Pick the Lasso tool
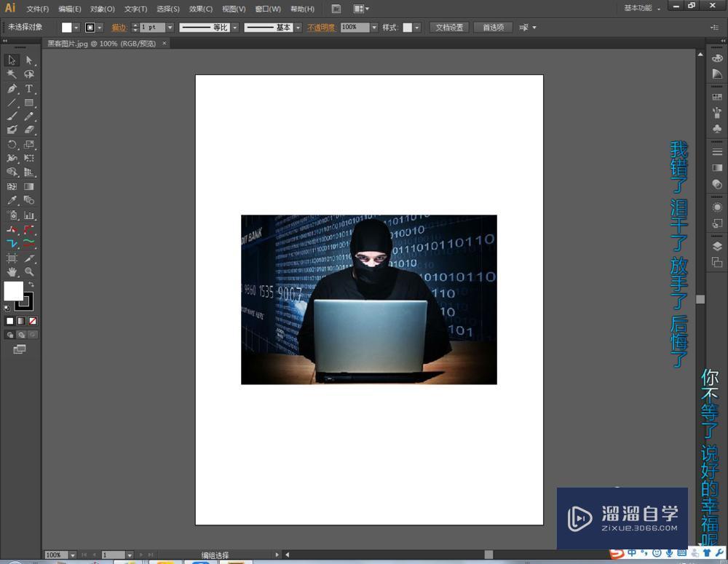The image size is (728, 564). [x=29, y=74]
